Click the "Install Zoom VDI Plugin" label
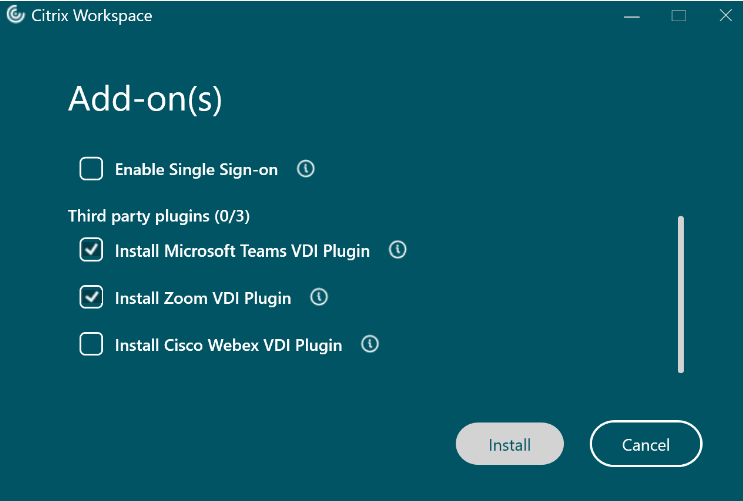 (x=203, y=298)
